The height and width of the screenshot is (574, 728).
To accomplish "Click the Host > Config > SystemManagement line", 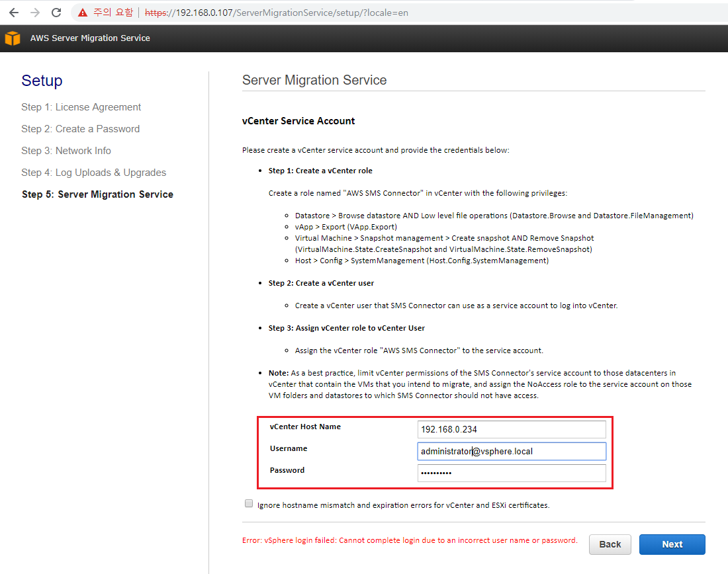I will [x=422, y=261].
